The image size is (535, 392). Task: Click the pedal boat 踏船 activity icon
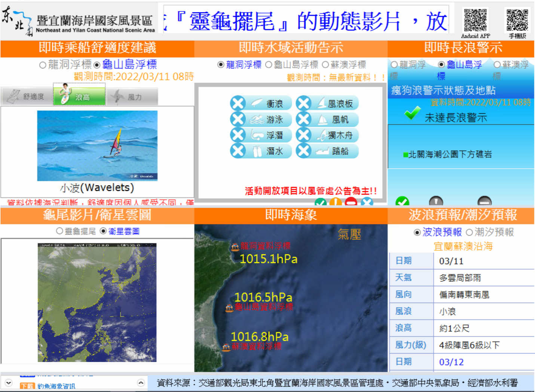coord(327,151)
